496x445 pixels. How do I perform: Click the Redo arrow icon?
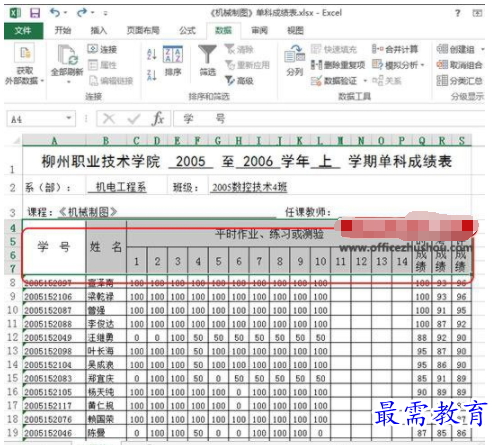(81, 13)
